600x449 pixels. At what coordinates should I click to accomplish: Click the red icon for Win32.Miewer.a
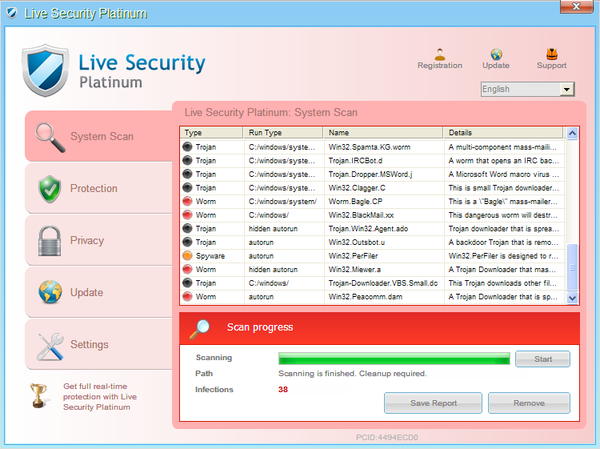pyautogui.click(x=187, y=269)
